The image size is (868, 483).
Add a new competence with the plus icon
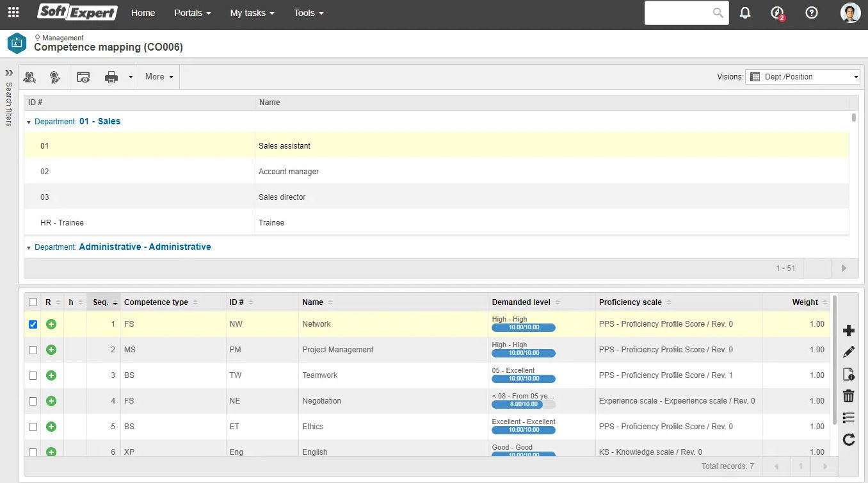[x=848, y=331]
